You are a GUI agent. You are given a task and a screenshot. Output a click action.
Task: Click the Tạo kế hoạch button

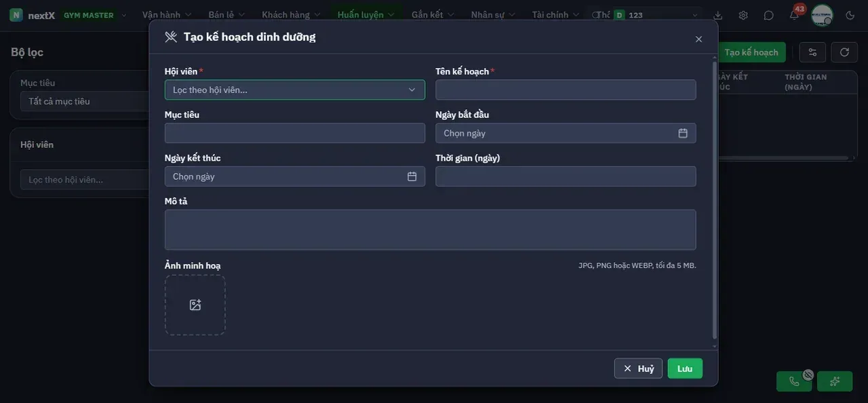[x=751, y=52]
